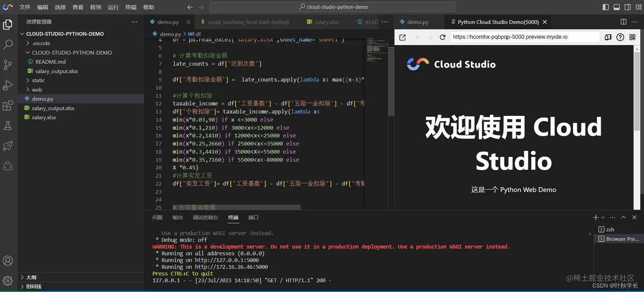The height and width of the screenshot is (292, 644).
Task: Open the preview help question-mark icon
Action: point(620,37)
